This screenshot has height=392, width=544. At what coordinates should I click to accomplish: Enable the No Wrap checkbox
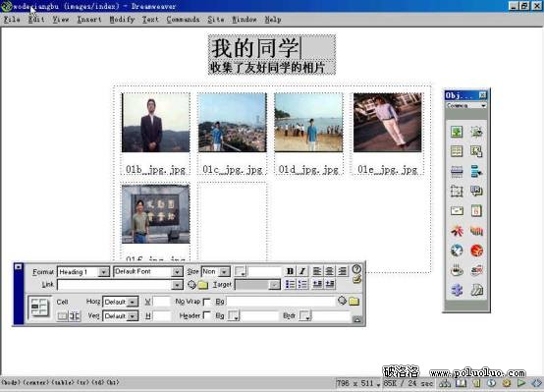coord(207,302)
